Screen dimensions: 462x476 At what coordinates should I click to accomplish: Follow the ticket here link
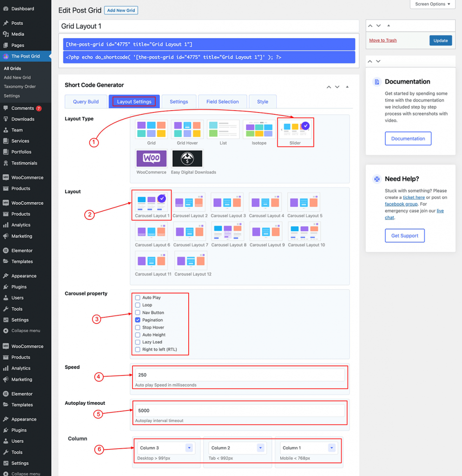coord(414,197)
